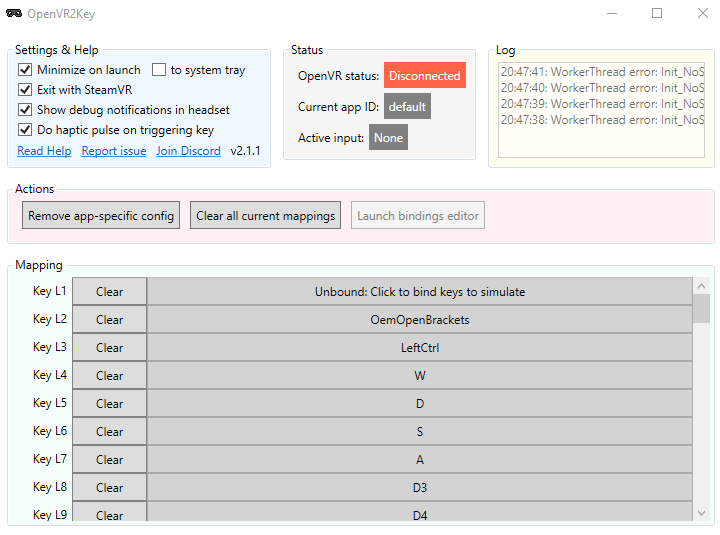Click the OpenVR2Key app icon in title bar
Screen dimensions: 720x535
click(14, 14)
